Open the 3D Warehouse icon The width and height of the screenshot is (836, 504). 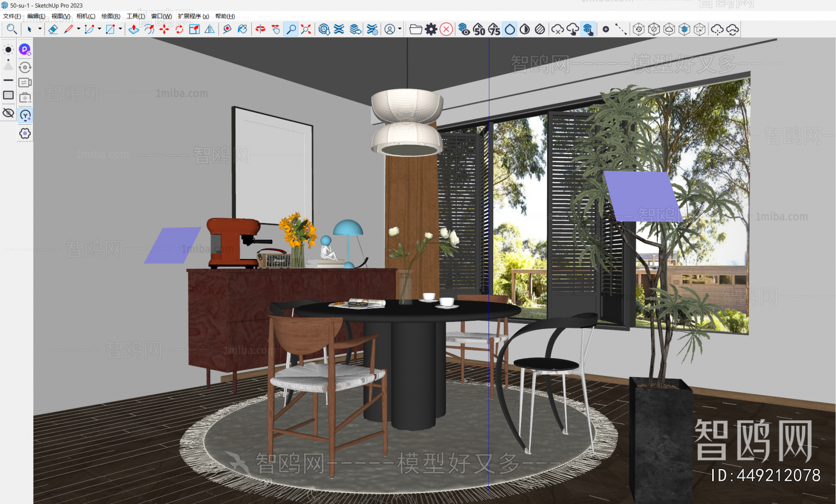click(x=324, y=29)
